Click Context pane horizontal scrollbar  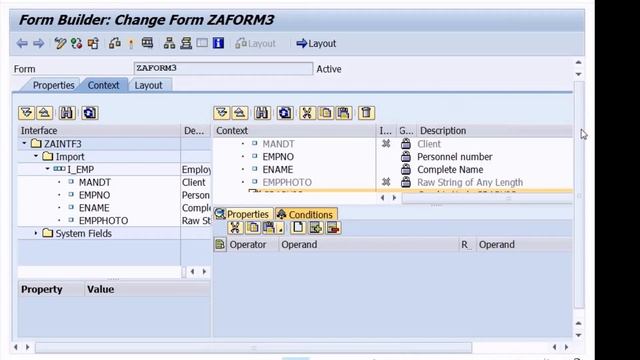(x=487, y=198)
